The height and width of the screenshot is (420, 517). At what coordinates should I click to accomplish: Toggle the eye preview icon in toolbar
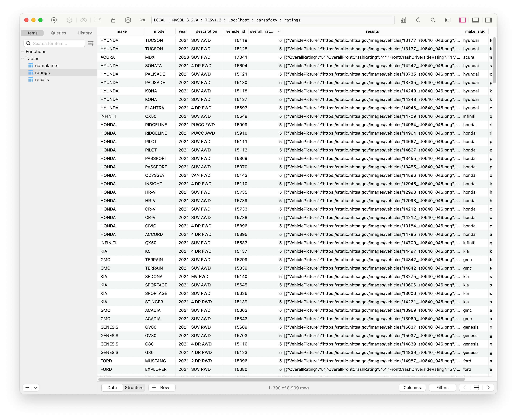coord(83,20)
